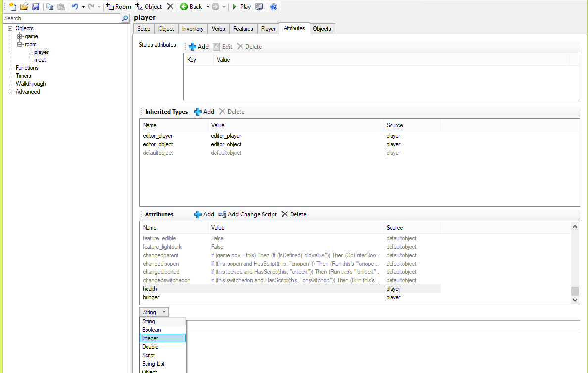Delete the element with the toolbar X icon
Image resolution: width=588 pixels, height=373 pixels.
click(170, 7)
